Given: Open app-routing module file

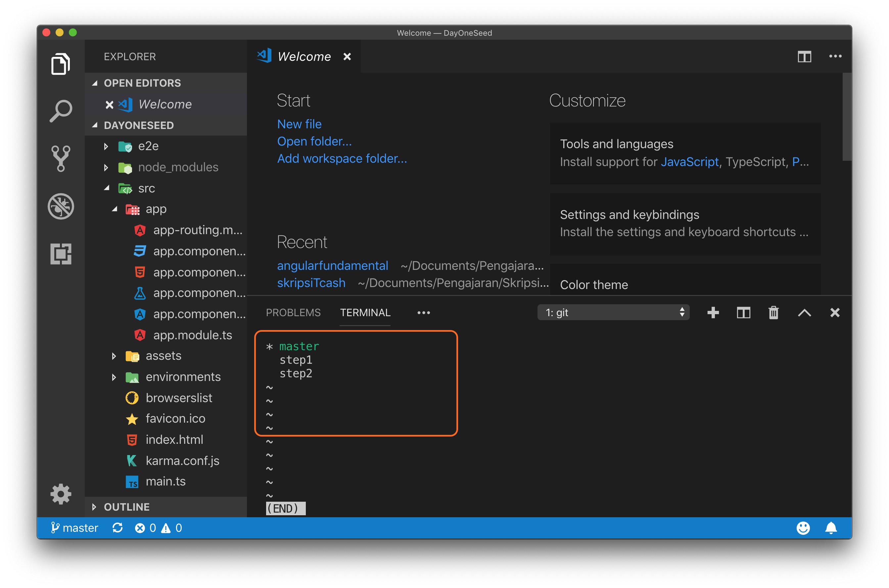Looking at the screenshot, I should click(x=198, y=230).
